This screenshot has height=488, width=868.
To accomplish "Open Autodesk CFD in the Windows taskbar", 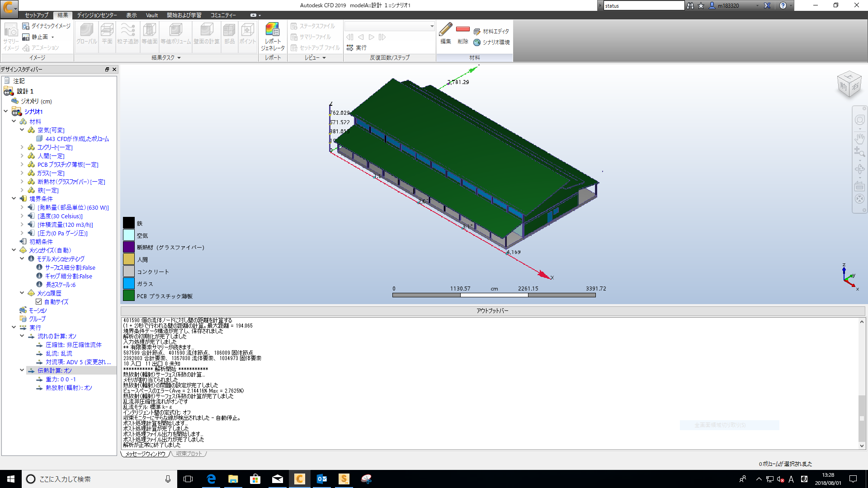I will [x=299, y=479].
